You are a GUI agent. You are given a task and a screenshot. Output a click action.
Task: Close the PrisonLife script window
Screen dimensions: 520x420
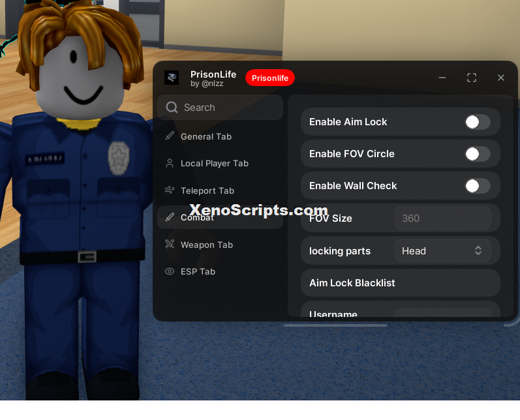coord(501,78)
